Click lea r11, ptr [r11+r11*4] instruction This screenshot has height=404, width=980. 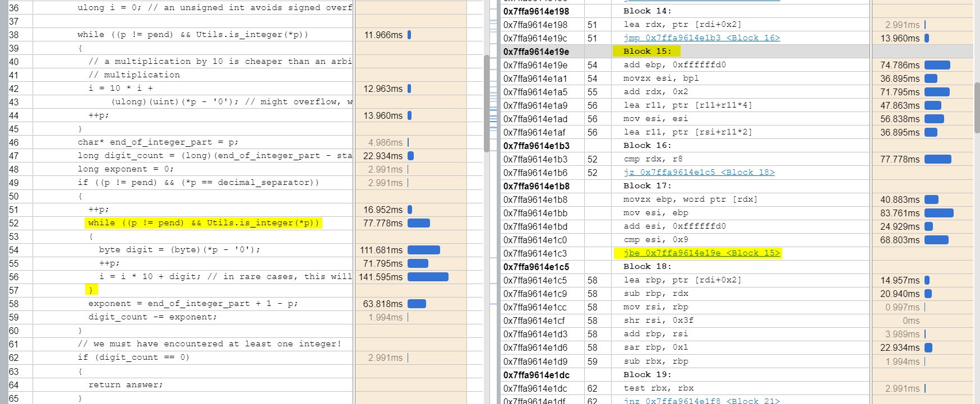[x=688, y=105]
